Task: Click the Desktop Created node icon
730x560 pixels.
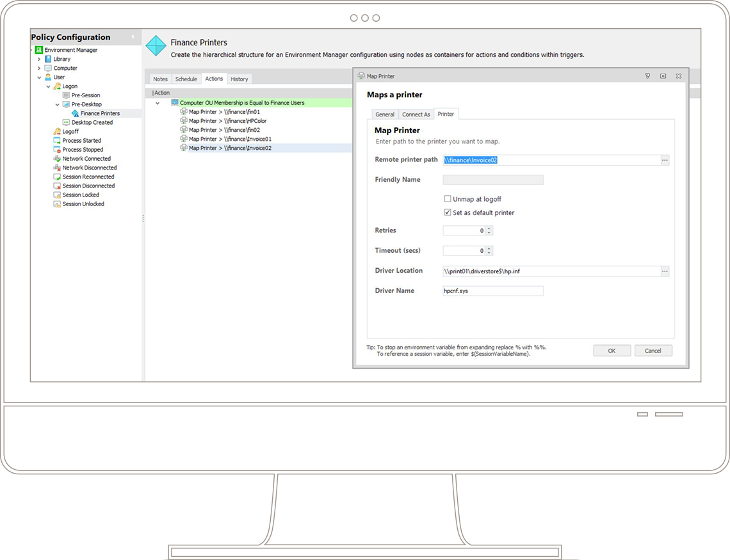Action: [x=66, y=122]
